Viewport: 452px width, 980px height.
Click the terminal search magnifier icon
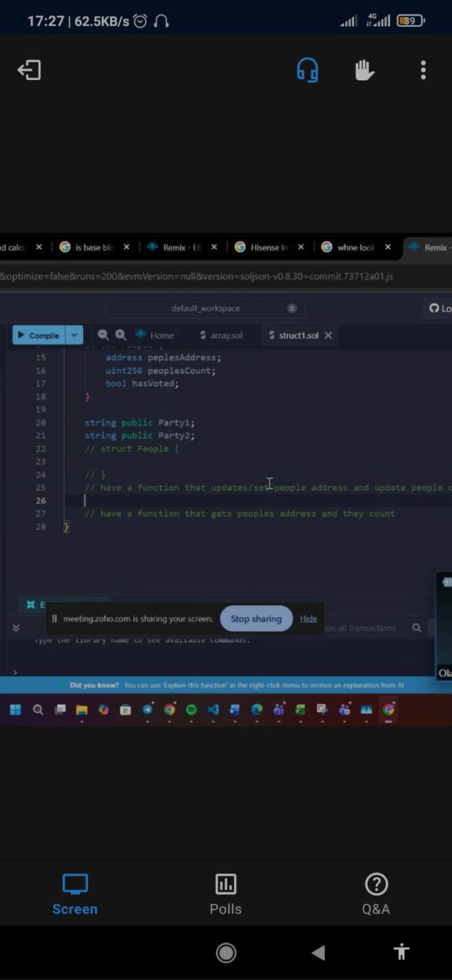point(417,628)
